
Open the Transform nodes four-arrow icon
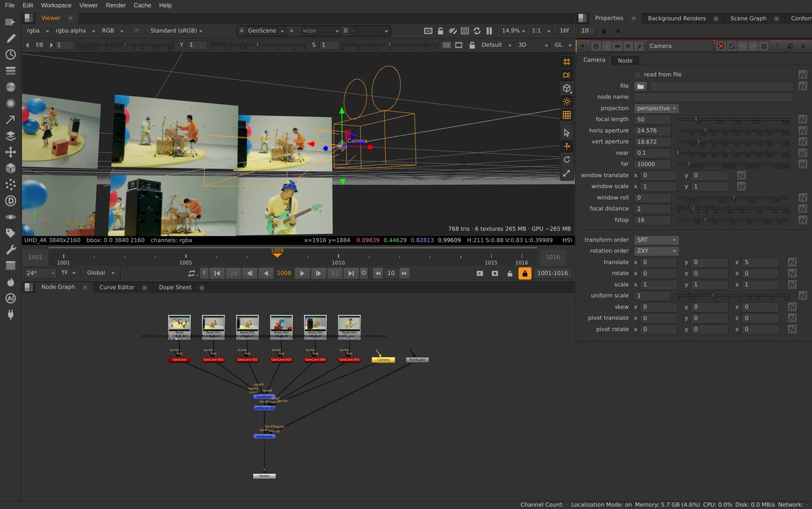11,152
